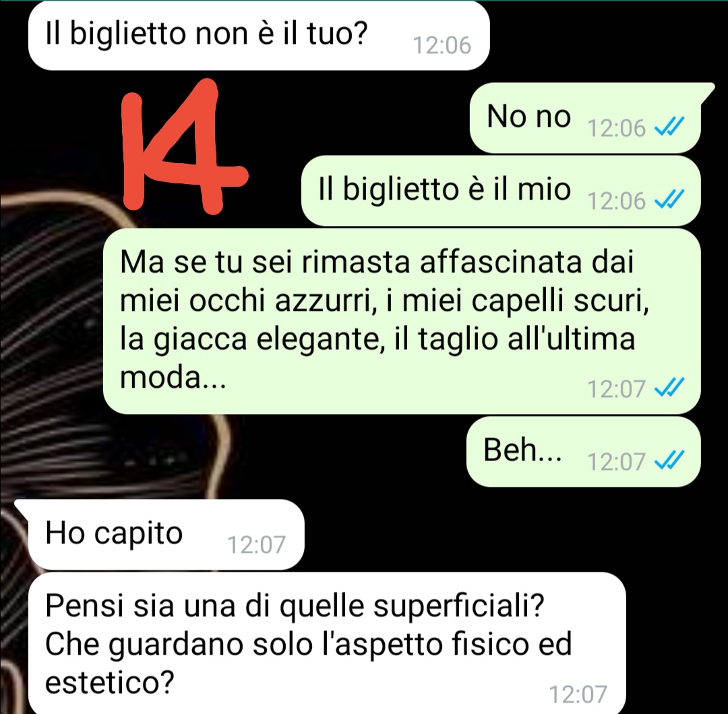
Task: Click the 12:07 timestamp on the "estetico?" message
Action: [x=578, y=694]
